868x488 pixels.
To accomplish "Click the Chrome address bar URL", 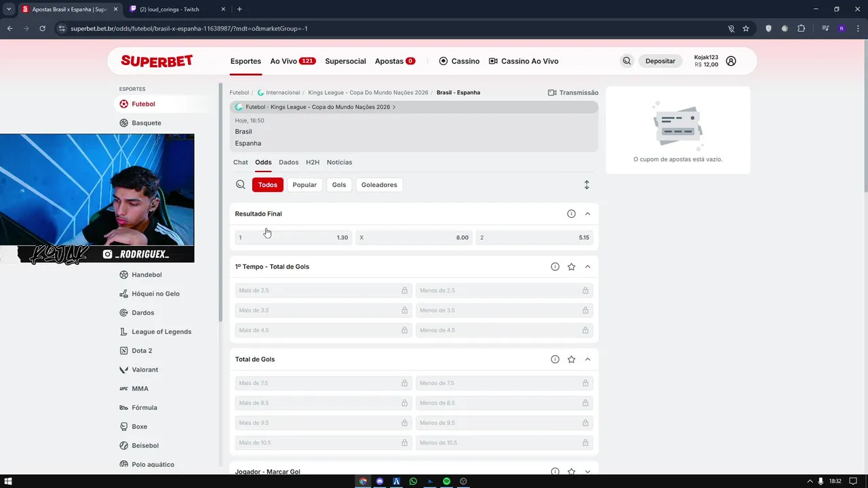I will (189, 28).
